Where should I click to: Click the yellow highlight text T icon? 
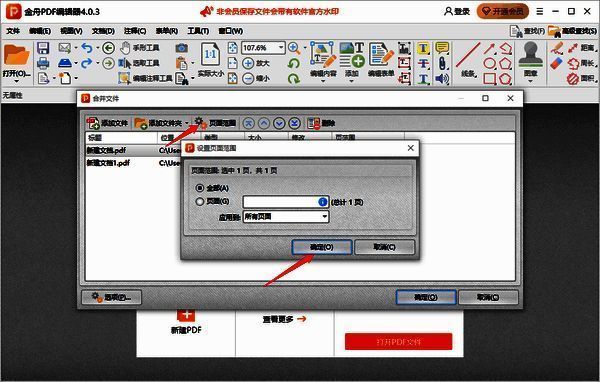click(423, 48)
